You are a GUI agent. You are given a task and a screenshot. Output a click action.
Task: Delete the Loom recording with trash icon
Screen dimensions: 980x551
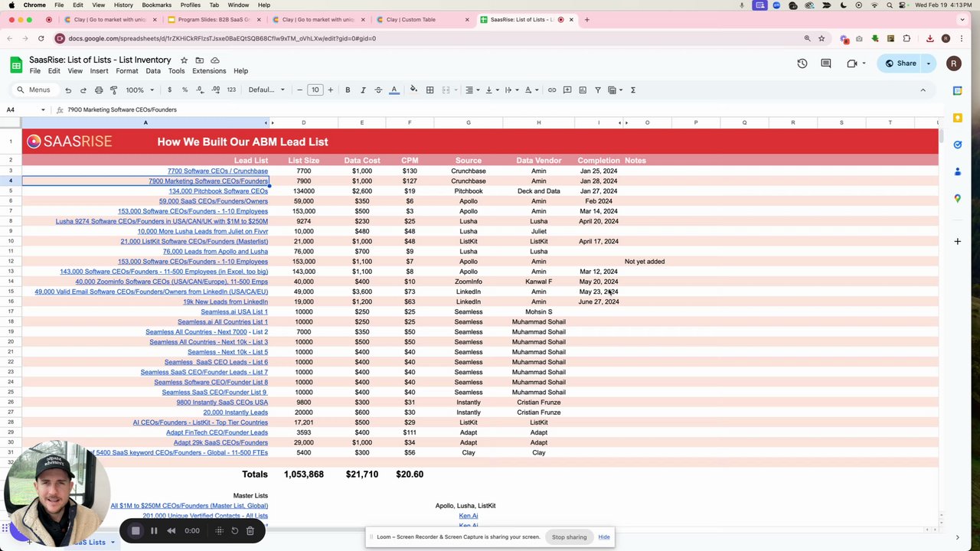[x=250, y=530]
